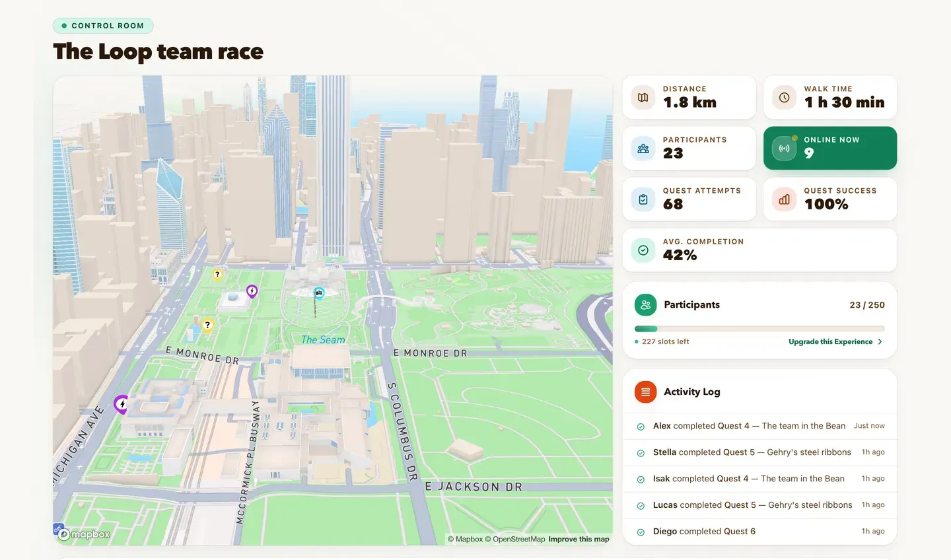The image size is (951, 560).
Task: Click the '23 / 250' participants count
Action: point(867,305)
